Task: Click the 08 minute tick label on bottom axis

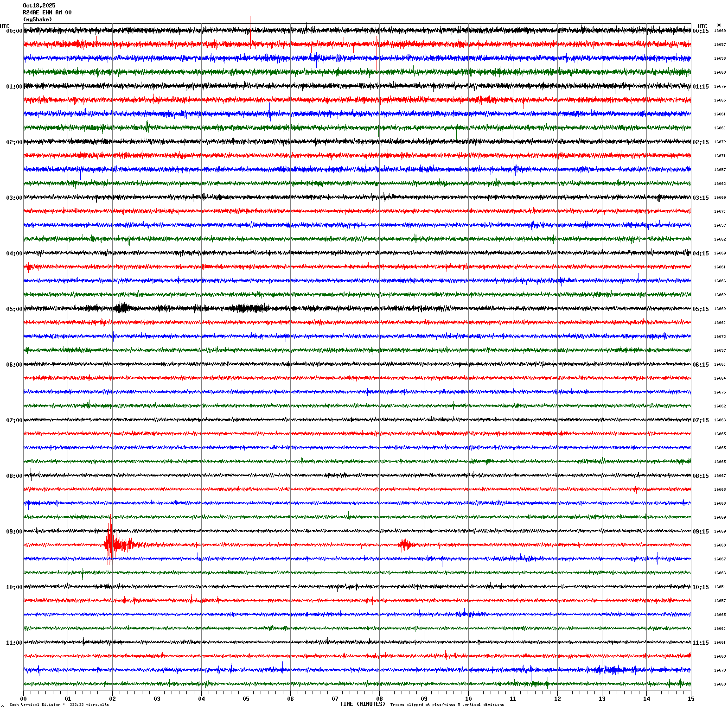Action: click(x=380, y=699)
